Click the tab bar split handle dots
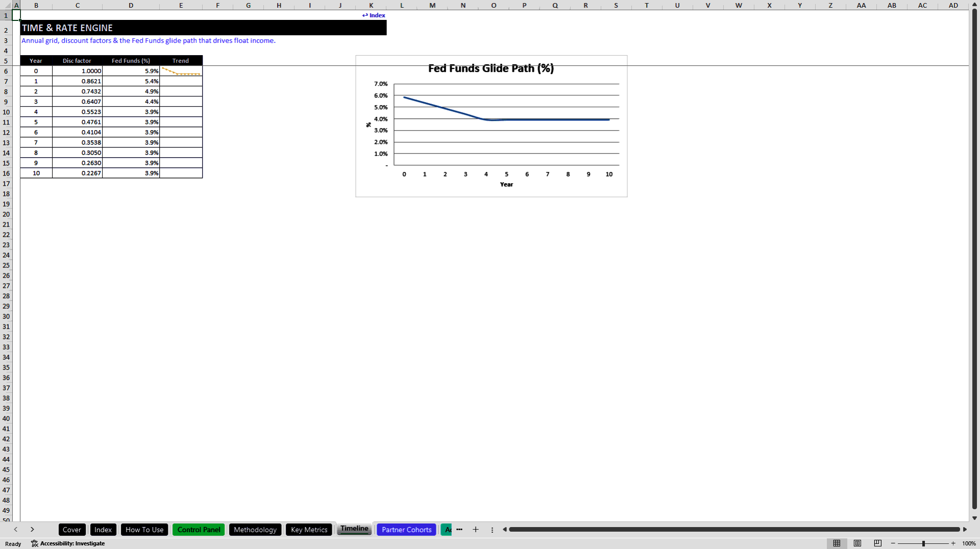This screenshot has height=549, width=980. (x=492, y=530)
